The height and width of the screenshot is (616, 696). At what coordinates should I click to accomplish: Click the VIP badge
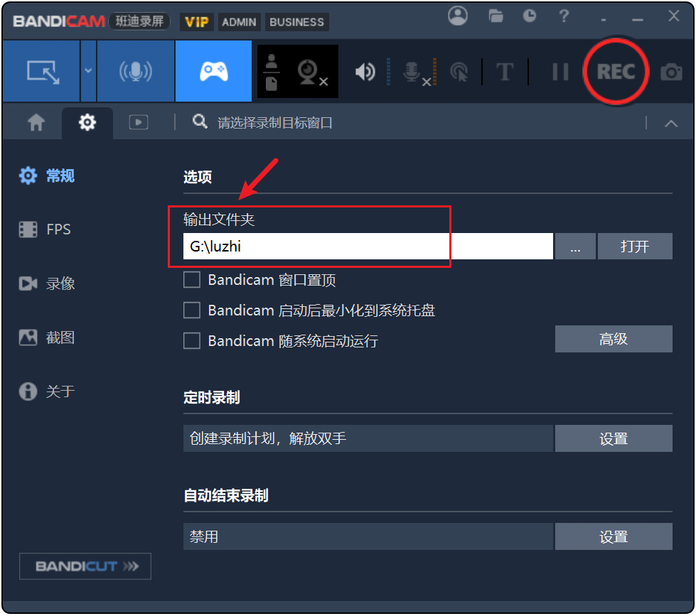point(197,22)
